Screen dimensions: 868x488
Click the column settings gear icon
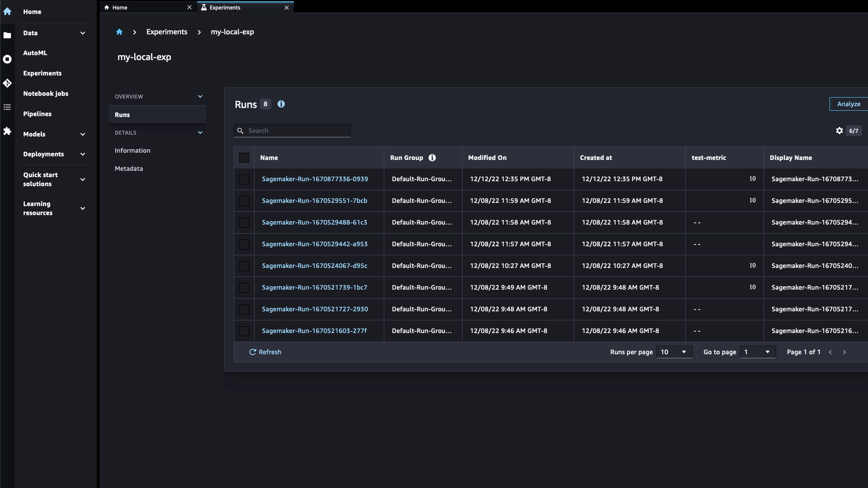[x=840, y=130]
